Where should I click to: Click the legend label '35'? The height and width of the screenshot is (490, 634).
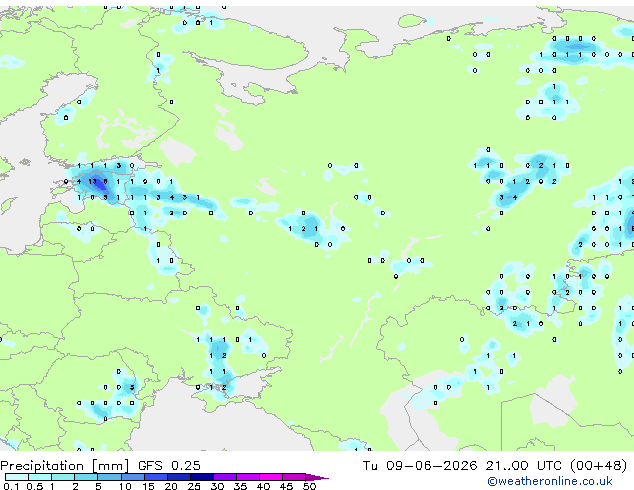click(x=241, y=486)
